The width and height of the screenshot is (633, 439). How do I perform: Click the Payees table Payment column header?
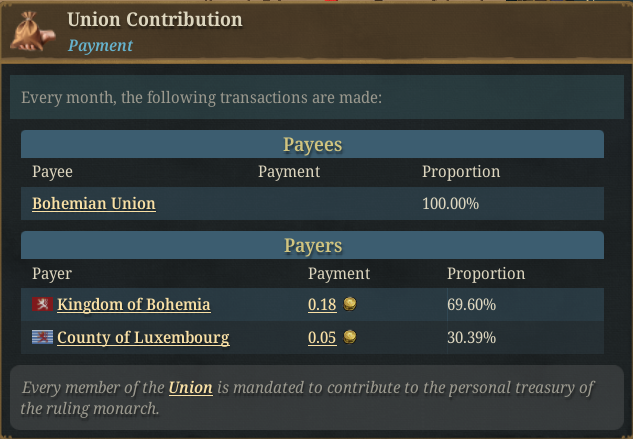tap(289, 172)
